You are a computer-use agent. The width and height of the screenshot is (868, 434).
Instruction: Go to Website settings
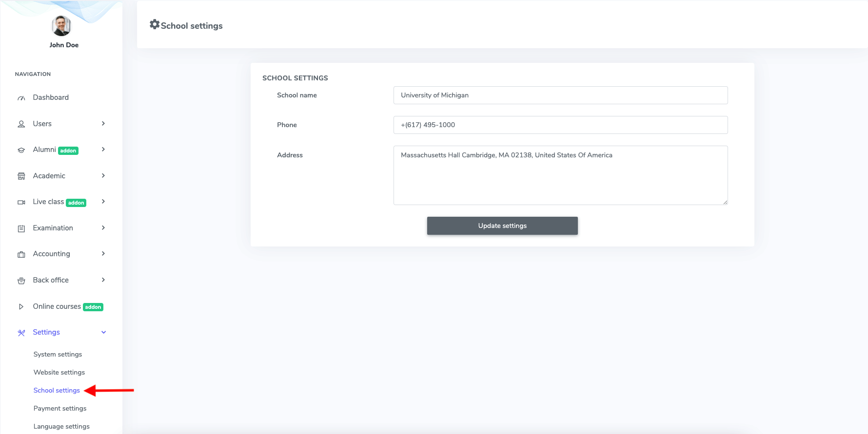[59, 373]
